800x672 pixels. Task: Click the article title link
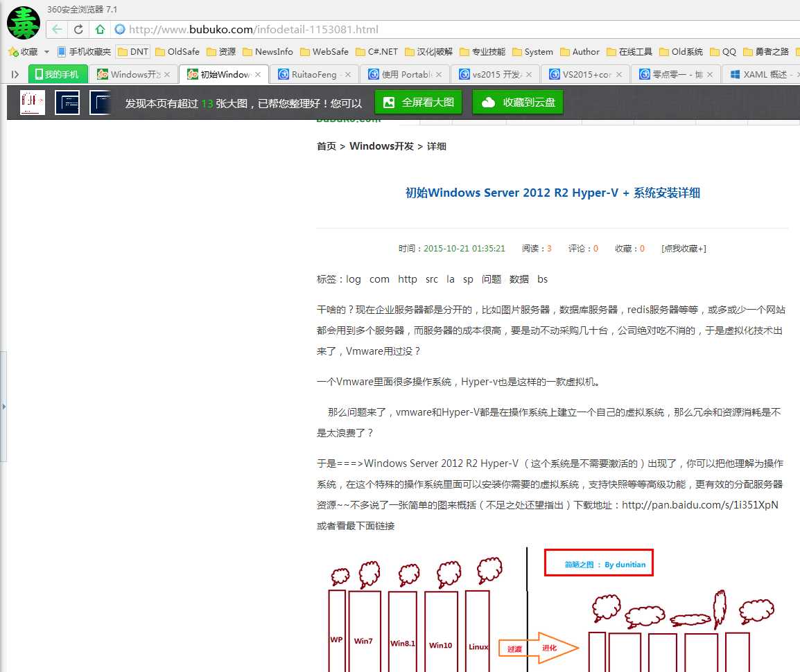[553, 193]
